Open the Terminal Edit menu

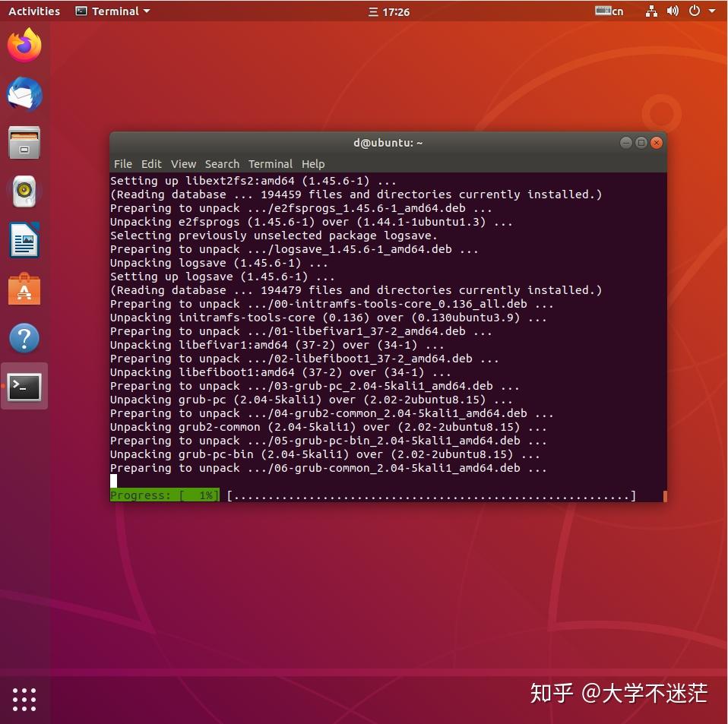[150, 164]
